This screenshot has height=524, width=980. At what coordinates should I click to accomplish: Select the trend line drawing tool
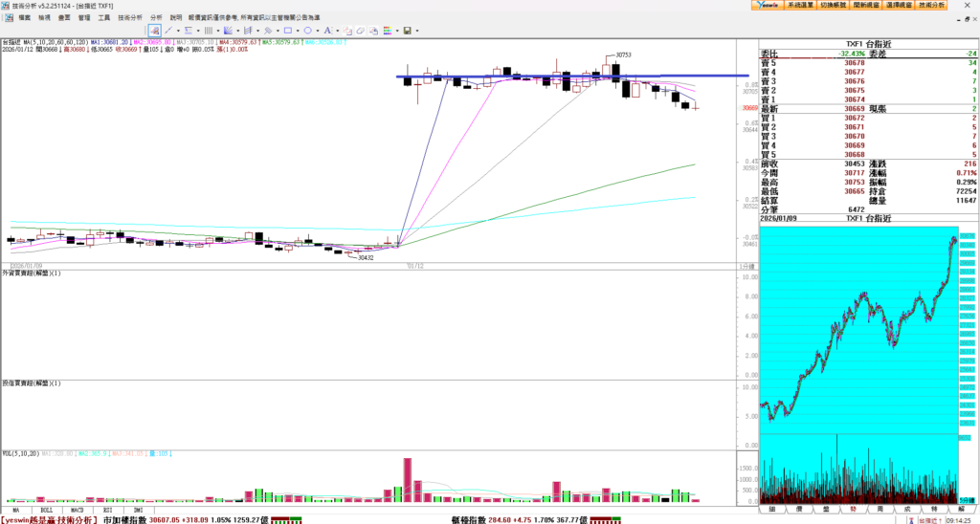[x=167, y=31]
